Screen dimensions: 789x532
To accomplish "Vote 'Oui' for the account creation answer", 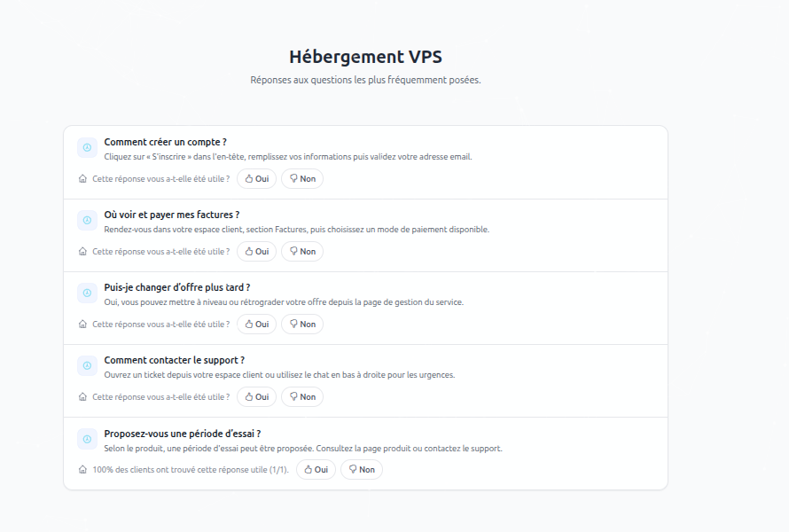I will tap(256, 179).
